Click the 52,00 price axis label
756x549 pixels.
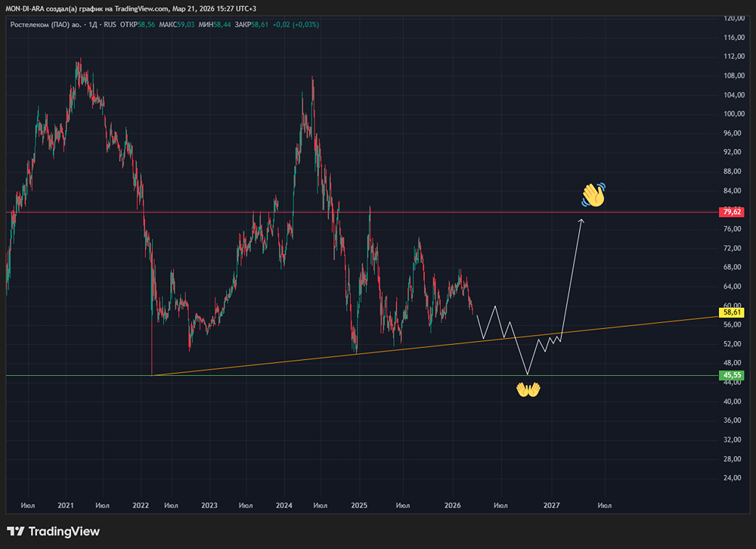coord(734,344)
